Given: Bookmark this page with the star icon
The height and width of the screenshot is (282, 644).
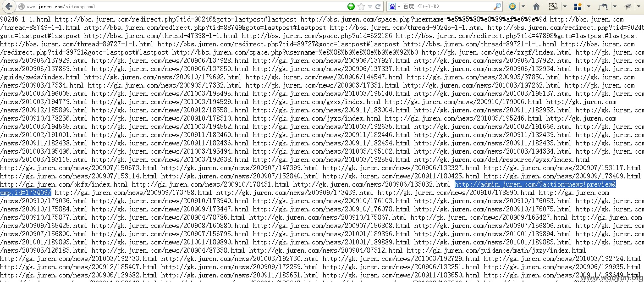Looking at the screenshot, I should click(361, 6).
